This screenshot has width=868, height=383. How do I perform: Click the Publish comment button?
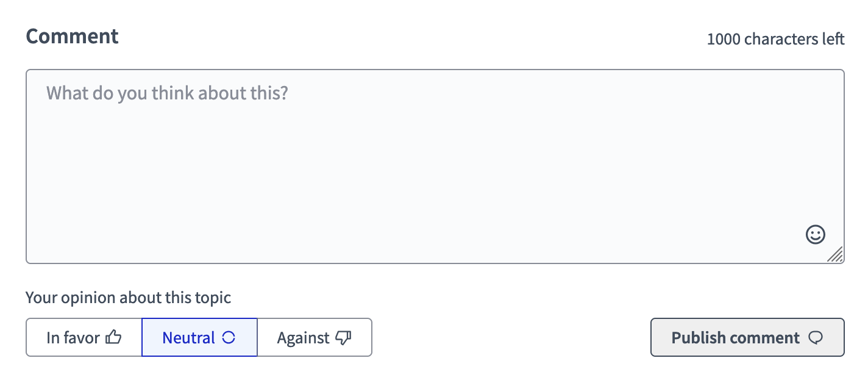[x=747, y=337]
